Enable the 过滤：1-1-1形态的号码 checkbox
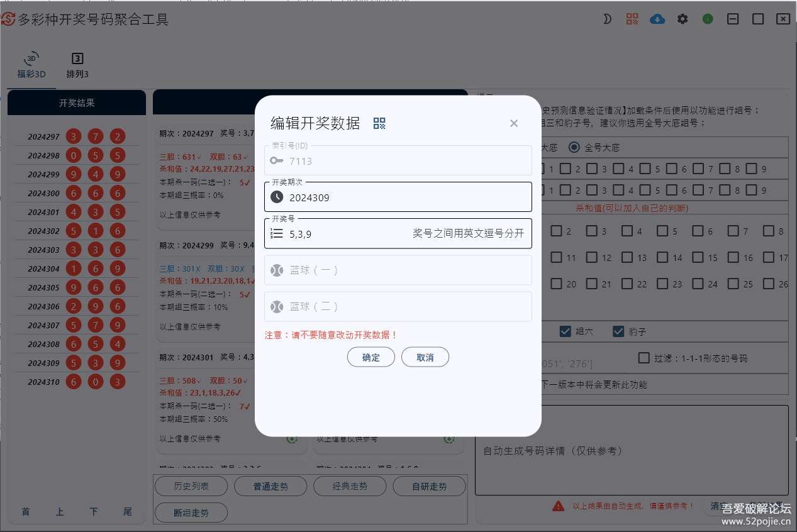This screenshot has height=532, width=797. pos(643,357)
